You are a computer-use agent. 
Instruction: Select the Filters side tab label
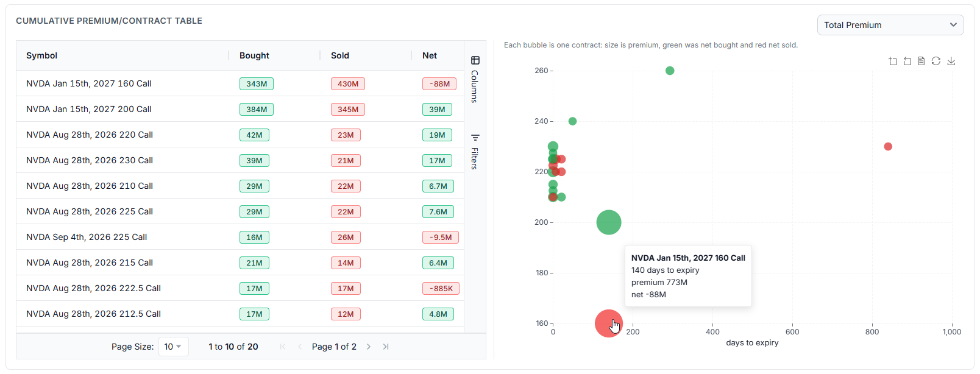[475, 158]
